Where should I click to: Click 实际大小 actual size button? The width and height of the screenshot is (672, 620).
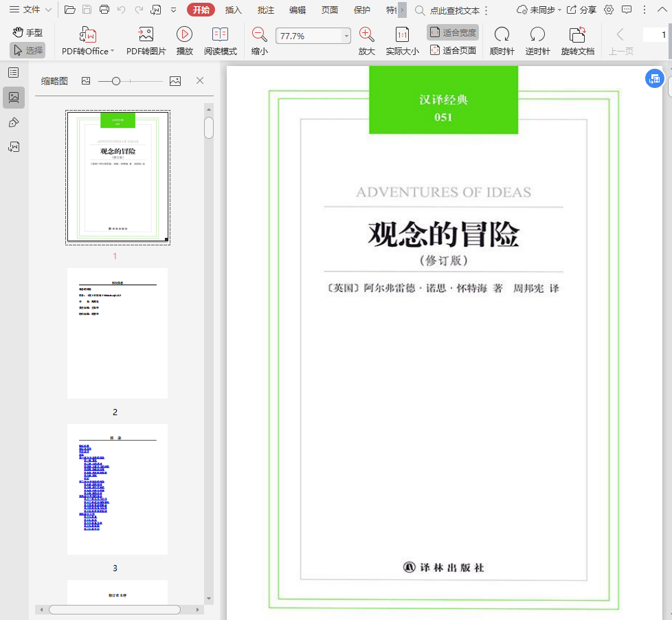(402, 41)
